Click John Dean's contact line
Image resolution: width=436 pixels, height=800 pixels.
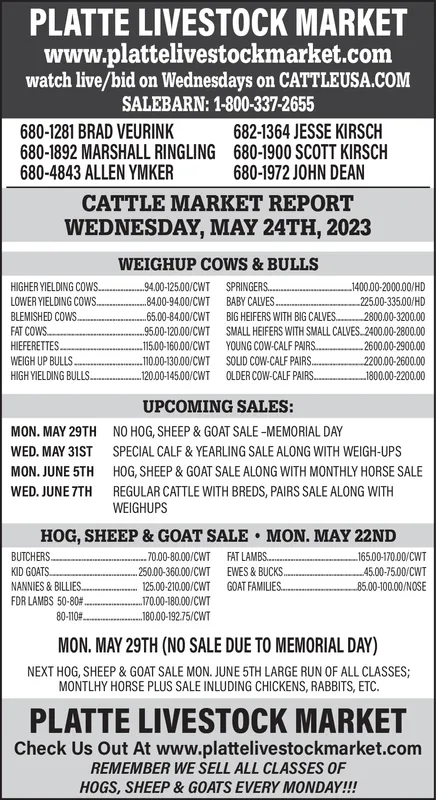click(299, 172)
